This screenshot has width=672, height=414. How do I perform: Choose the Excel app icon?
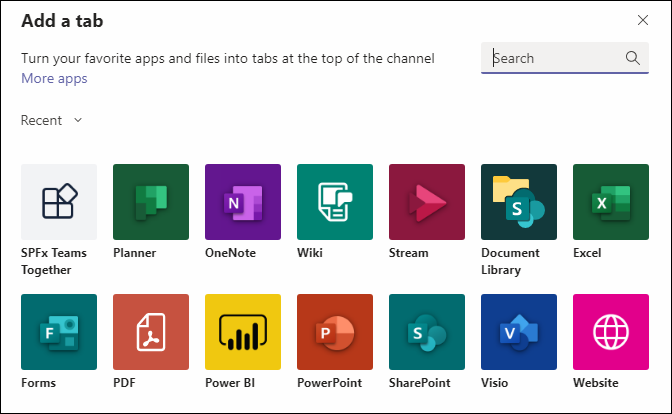coord(611,202)
